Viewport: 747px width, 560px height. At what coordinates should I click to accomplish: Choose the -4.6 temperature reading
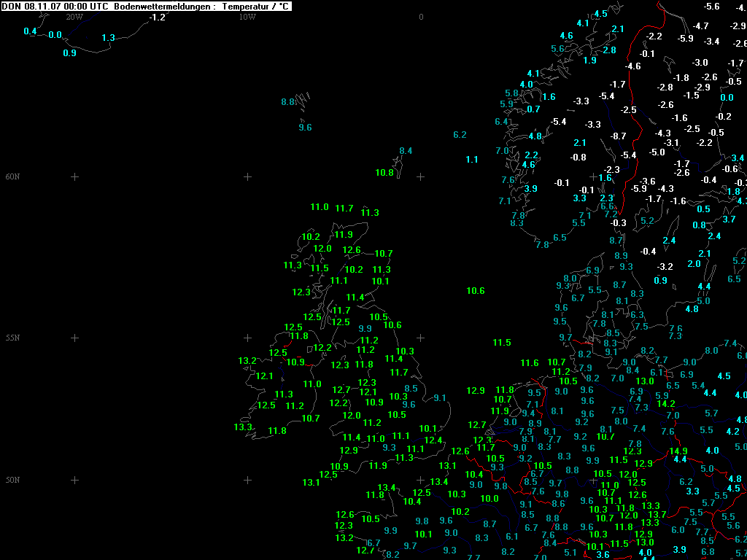(633, 66)
